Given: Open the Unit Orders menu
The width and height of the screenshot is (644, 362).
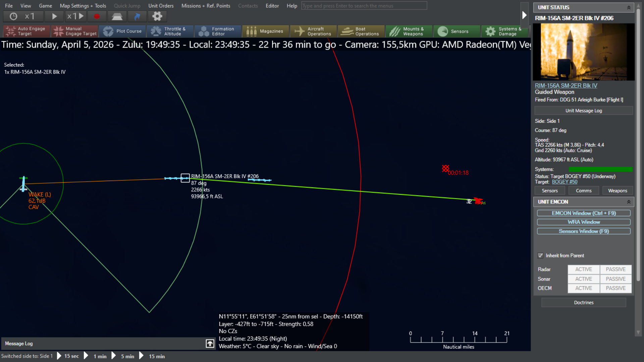Looking at the screenshot, I should [x=161, y=6].
